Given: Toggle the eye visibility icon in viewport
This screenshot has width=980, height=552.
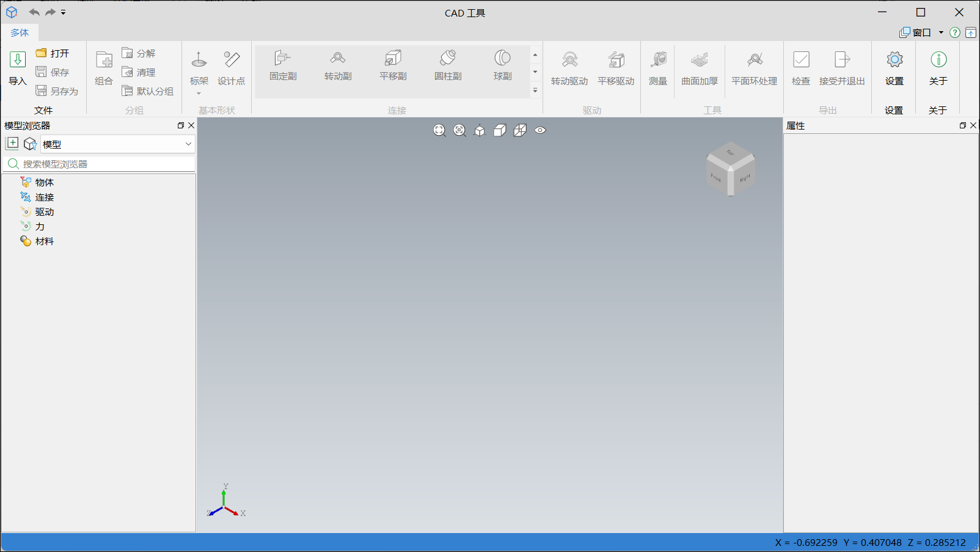Looking at the screenshot, I should (x=540, y=130).
